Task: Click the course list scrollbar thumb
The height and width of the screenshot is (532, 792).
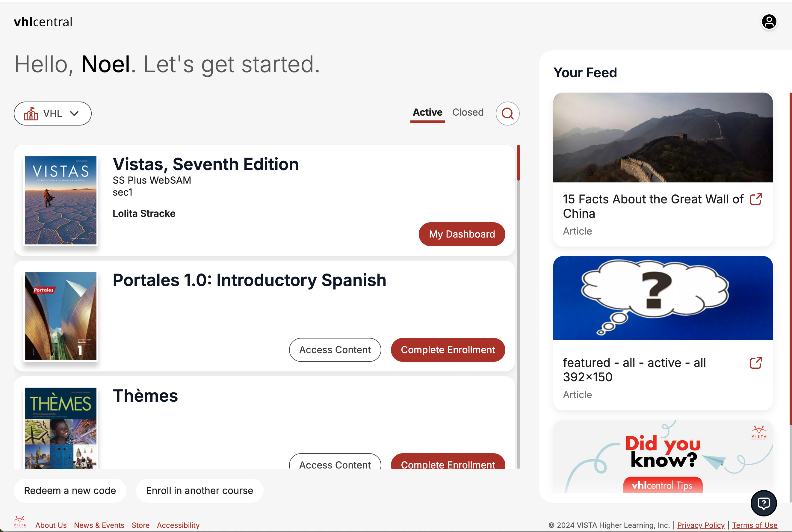Action: (x=518, y=163)
